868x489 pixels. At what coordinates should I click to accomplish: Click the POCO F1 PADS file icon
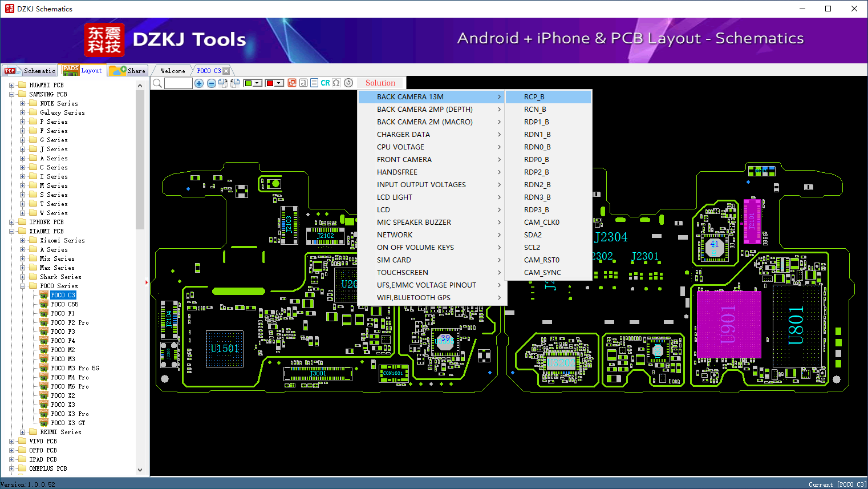44,313
